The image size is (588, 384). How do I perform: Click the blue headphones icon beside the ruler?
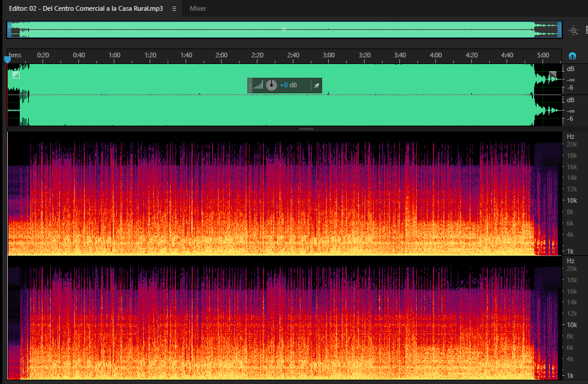pos(572,56)
